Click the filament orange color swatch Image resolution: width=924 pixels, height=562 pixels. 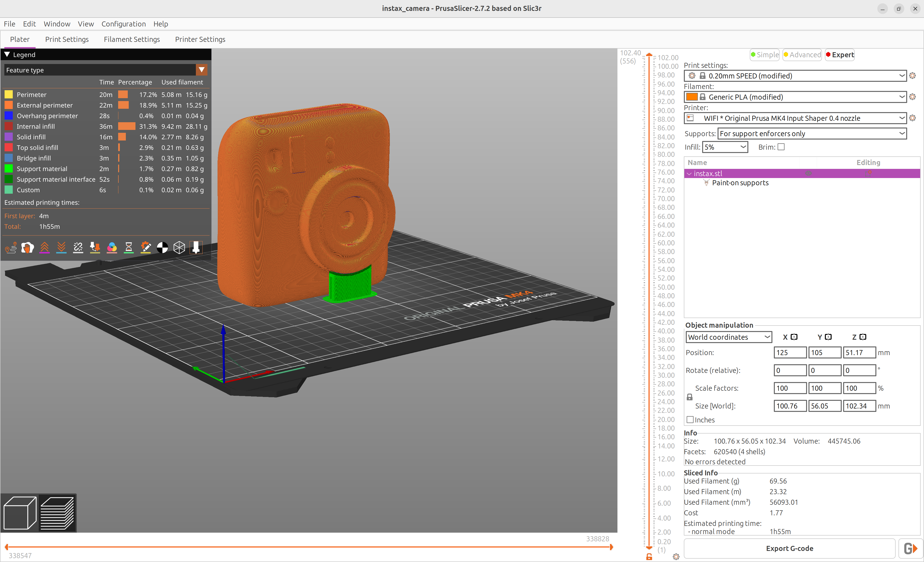point(692,97)
